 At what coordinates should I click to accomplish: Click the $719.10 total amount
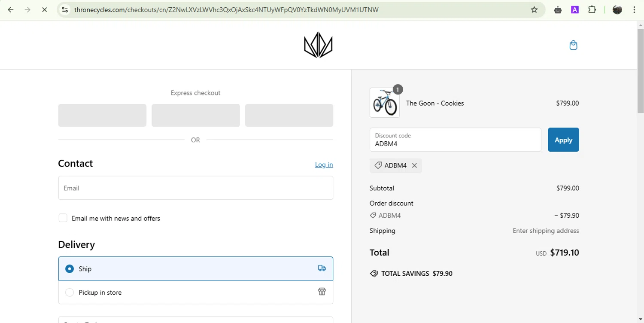click(x=564, y=253)
